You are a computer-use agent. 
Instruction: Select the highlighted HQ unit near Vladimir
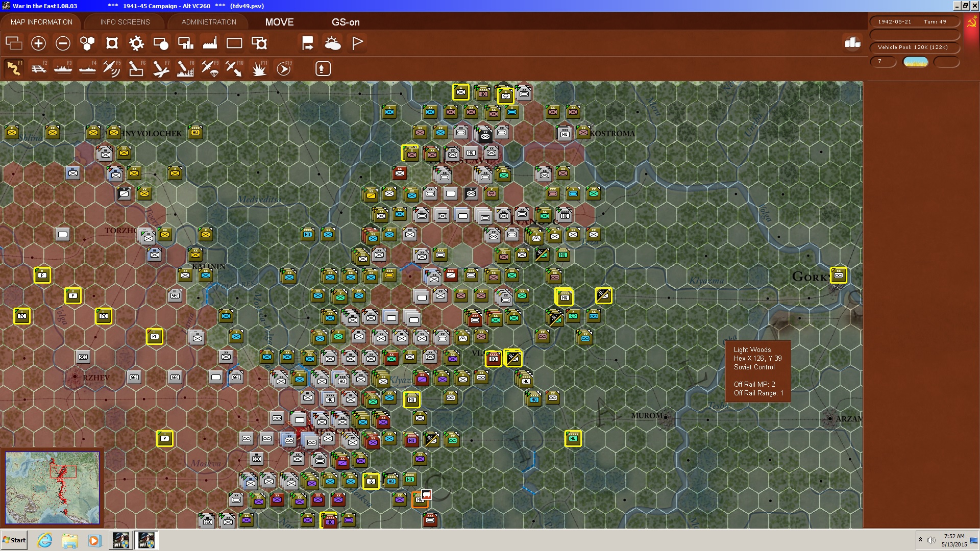(x=494, y=358)
